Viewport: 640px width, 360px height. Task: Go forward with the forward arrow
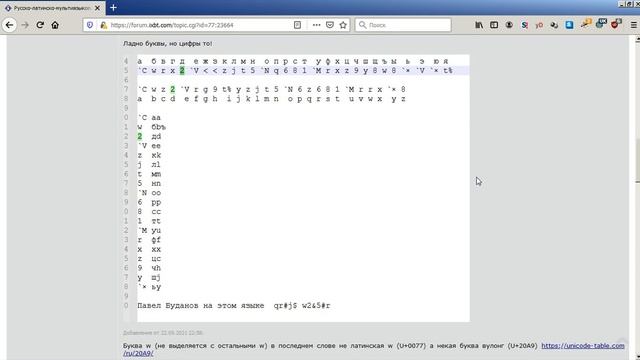(25, 25)
